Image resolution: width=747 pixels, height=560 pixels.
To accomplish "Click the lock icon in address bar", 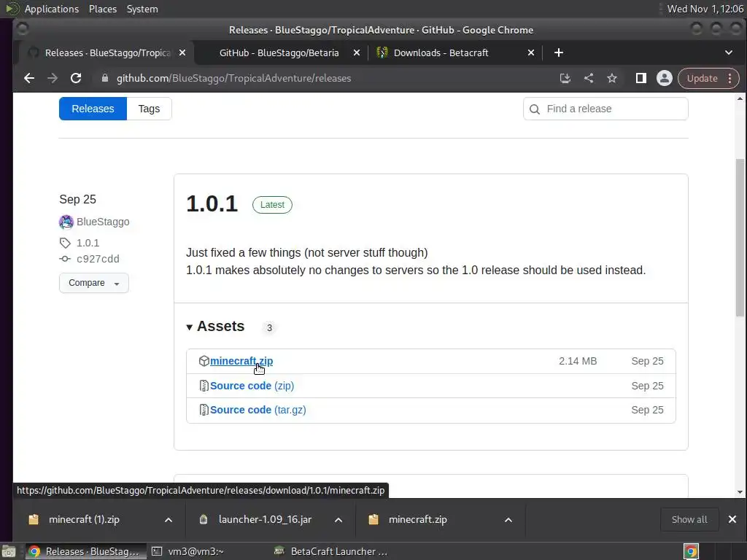I will click(105, 78).
